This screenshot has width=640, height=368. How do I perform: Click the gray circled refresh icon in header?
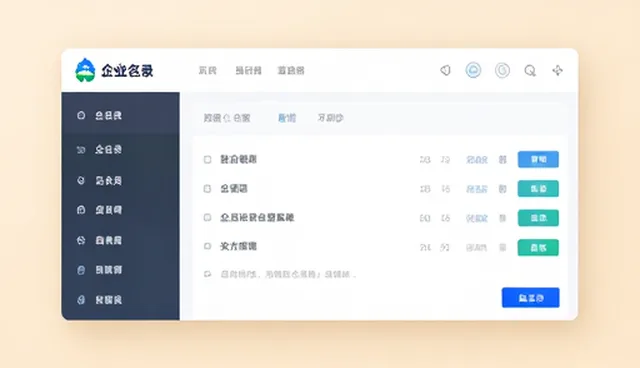pos(502,70)
